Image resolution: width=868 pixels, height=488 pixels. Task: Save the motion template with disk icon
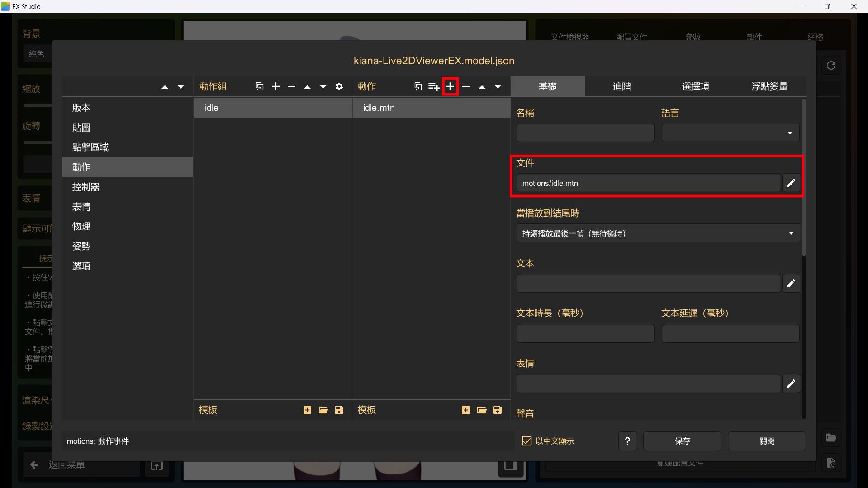(498, 410)
